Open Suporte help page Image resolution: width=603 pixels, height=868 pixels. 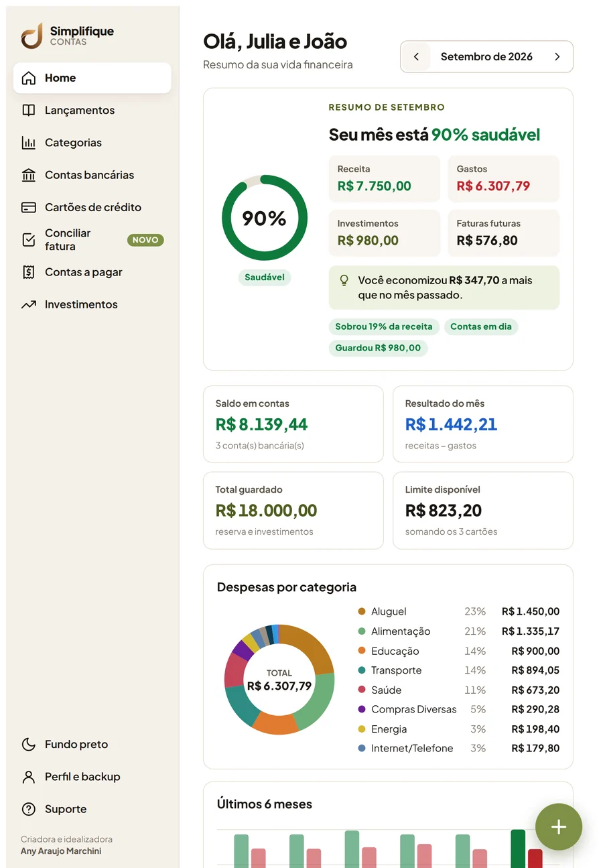click(92, 809)
